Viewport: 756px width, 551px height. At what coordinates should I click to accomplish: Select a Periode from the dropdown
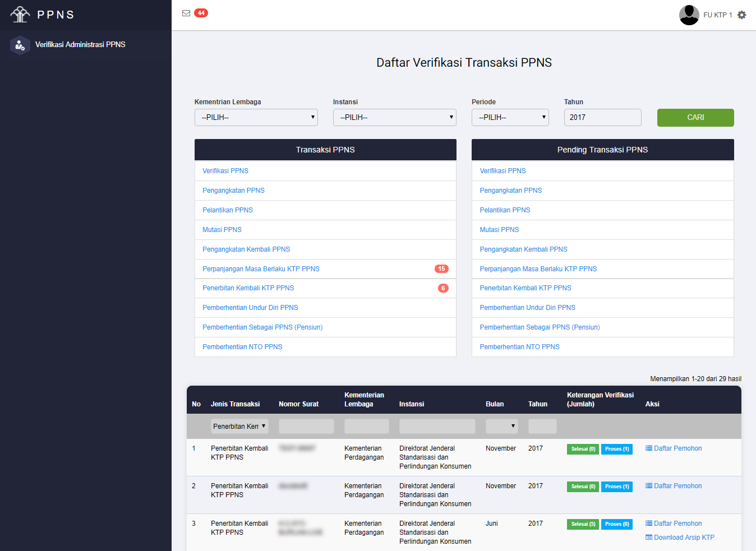point(510,118)
